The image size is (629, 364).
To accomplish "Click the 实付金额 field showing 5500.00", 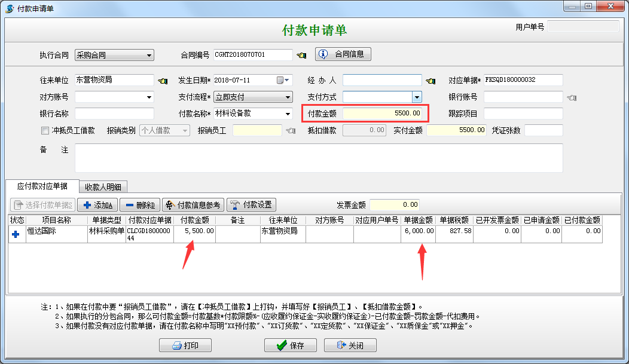I will pos(457,130).
